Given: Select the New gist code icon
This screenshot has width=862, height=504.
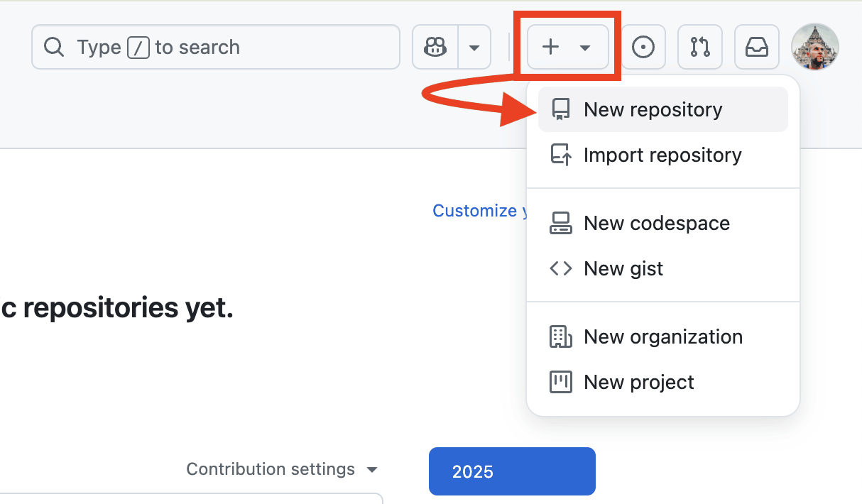Looking at the screenshot, I should click(561, 268).
